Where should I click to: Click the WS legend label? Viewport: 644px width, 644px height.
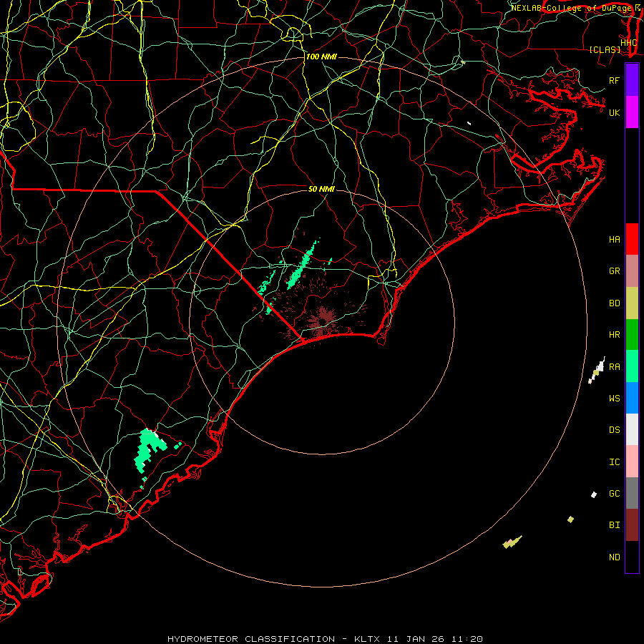pyautogui.click(x=615, y=398)
